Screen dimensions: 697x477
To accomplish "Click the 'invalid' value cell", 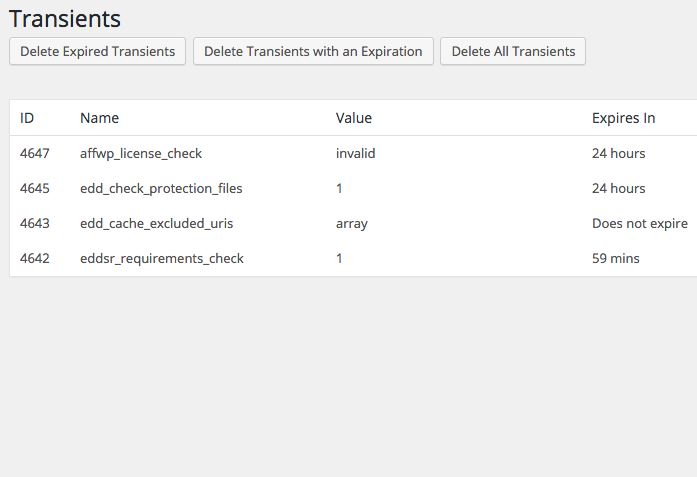I will click(x=356, y=153).
